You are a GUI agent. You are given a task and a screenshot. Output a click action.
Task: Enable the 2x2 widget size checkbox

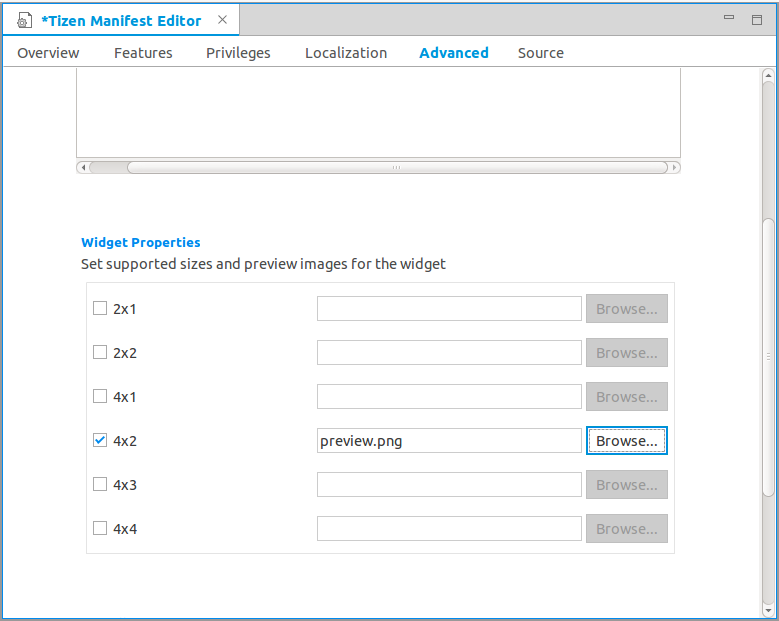click(100, 352)
